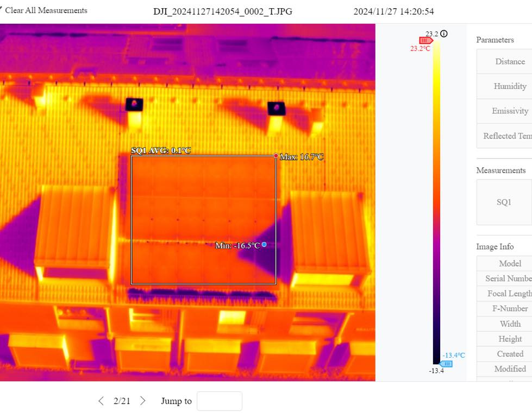
Task: Click the SQ1 AVG label on thermal image
Action: tap(161, 150)
